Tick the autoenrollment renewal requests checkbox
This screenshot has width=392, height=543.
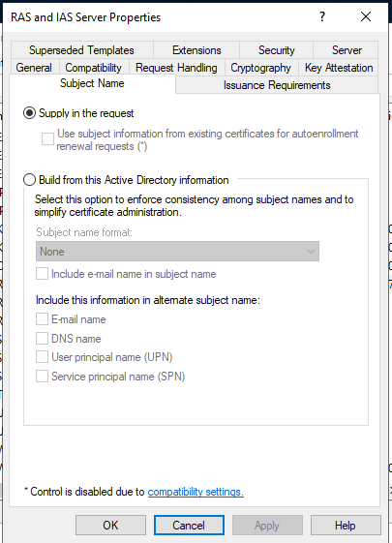47,138
